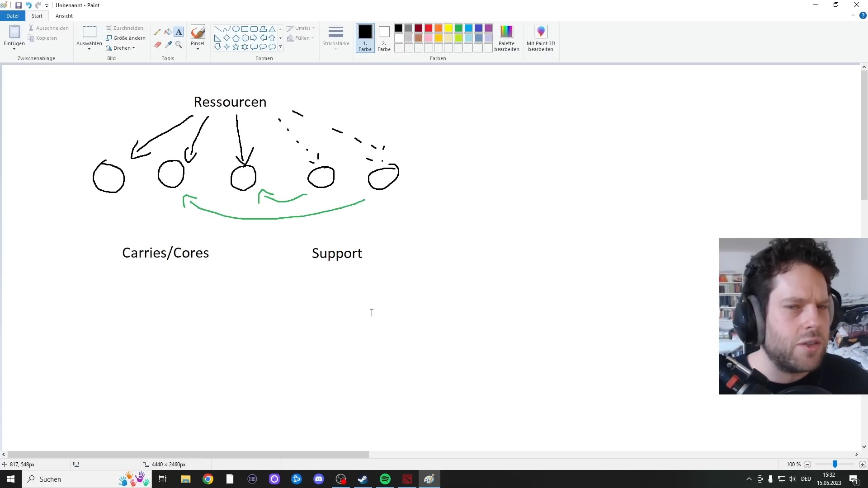Select 1. Farbe as active color
The width and height of the screenshot is (868, 488).
[365, 38]
